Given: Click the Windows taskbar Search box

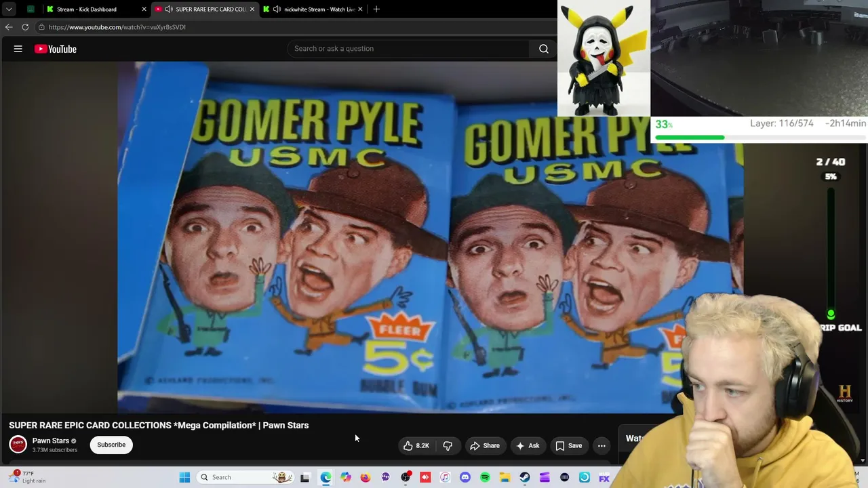Looking at the screenshot, I should click(x=245, y=477).
